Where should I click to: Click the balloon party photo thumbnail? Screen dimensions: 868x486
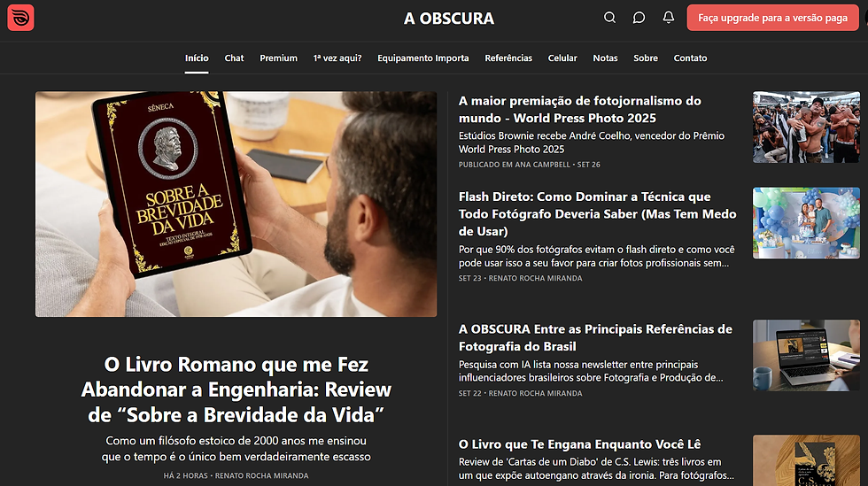pos(806,223)
